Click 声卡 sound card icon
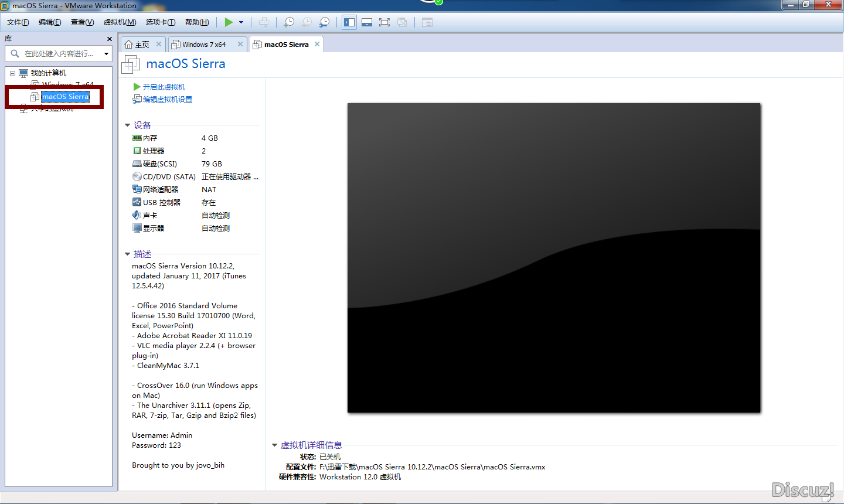 pos(137,216)
